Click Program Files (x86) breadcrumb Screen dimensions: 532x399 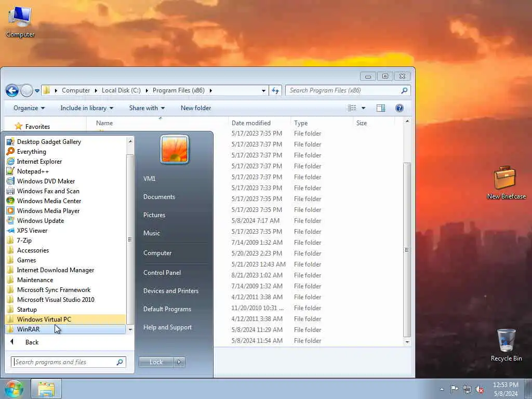[x=179, y=90]
